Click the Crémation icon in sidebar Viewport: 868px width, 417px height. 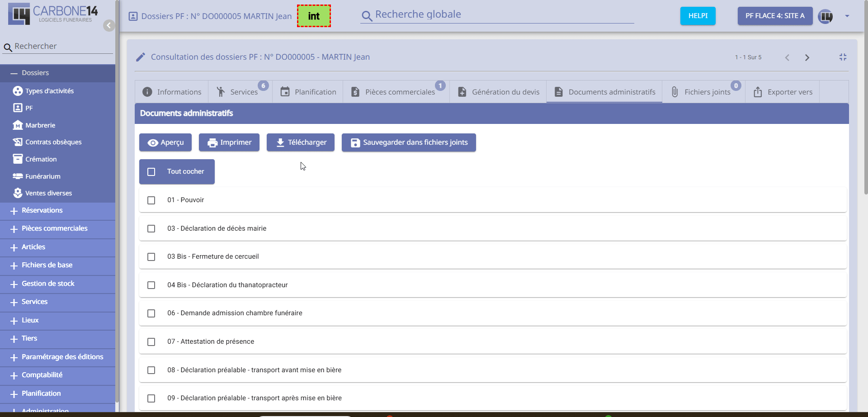[x=18, y=159]
